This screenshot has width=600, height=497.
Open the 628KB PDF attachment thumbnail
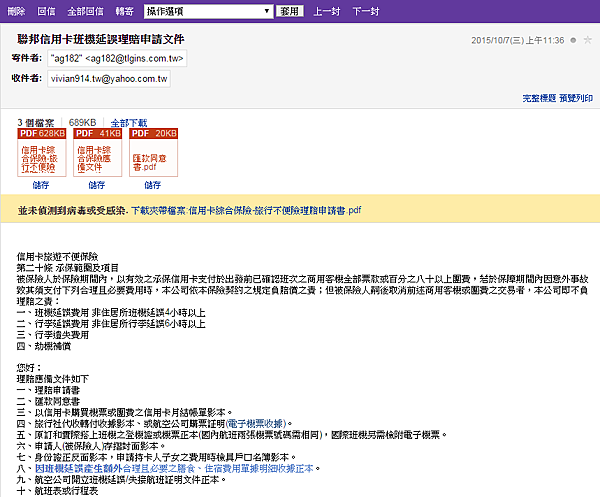click(x=42, y=152)
